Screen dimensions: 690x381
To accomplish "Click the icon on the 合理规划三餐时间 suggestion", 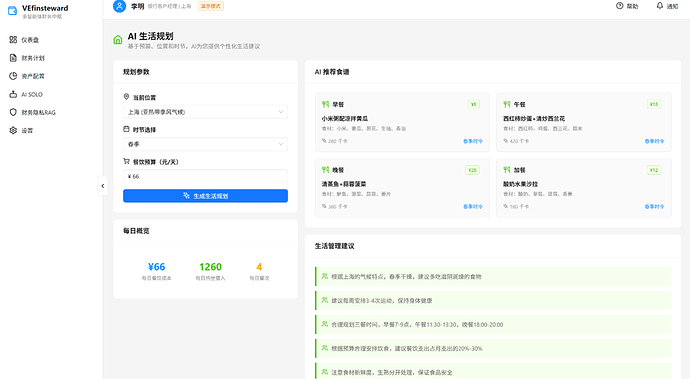I will pos(325,324).
